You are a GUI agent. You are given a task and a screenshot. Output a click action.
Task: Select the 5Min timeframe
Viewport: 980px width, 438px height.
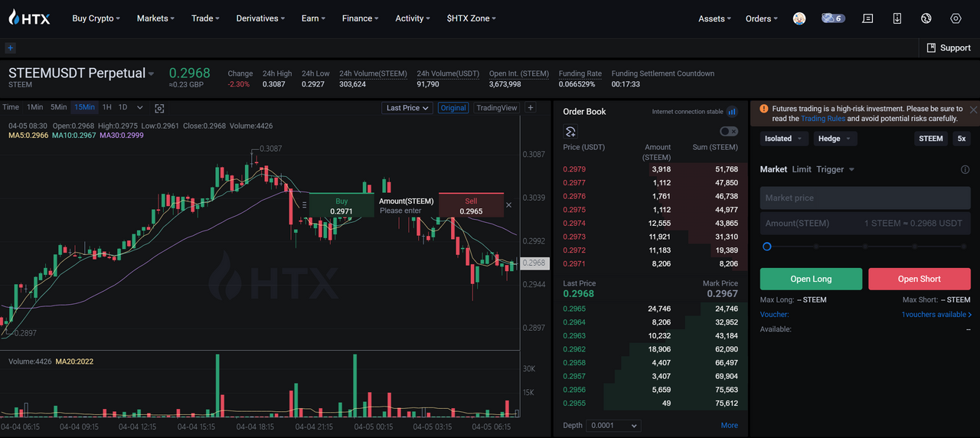point(59,107)
